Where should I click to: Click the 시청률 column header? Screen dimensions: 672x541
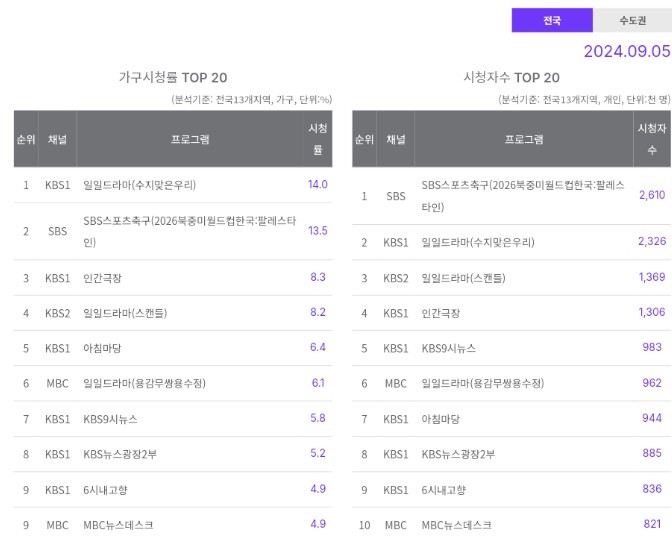(x=317, y=139)
